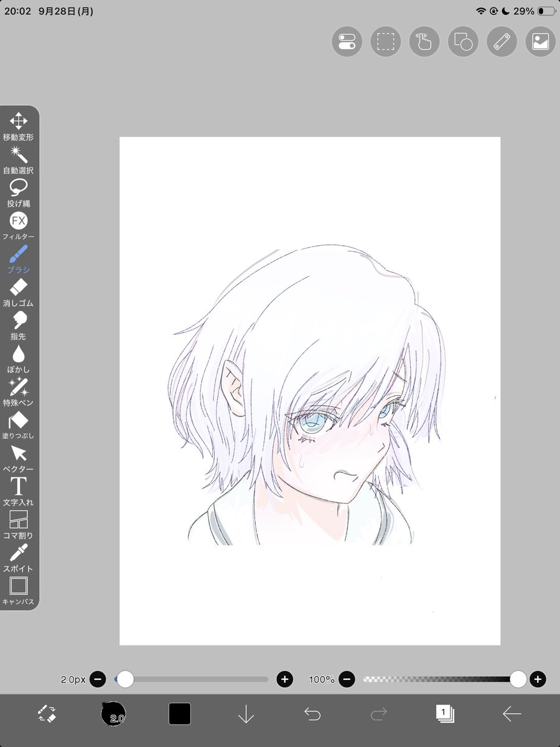Toggle the top toolbar switch settings button
Screen dimensions: 560x747
[347, 42]
